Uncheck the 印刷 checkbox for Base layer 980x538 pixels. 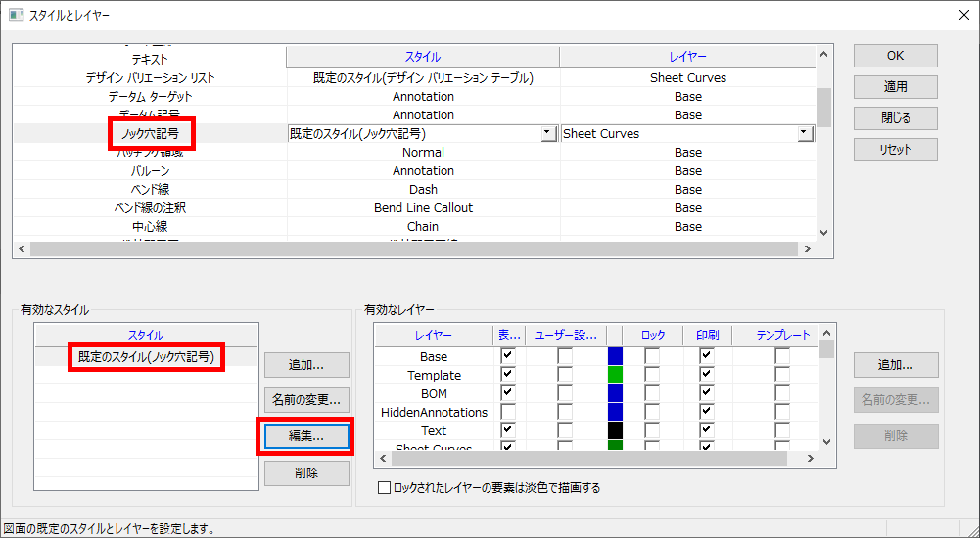(706, 356)
